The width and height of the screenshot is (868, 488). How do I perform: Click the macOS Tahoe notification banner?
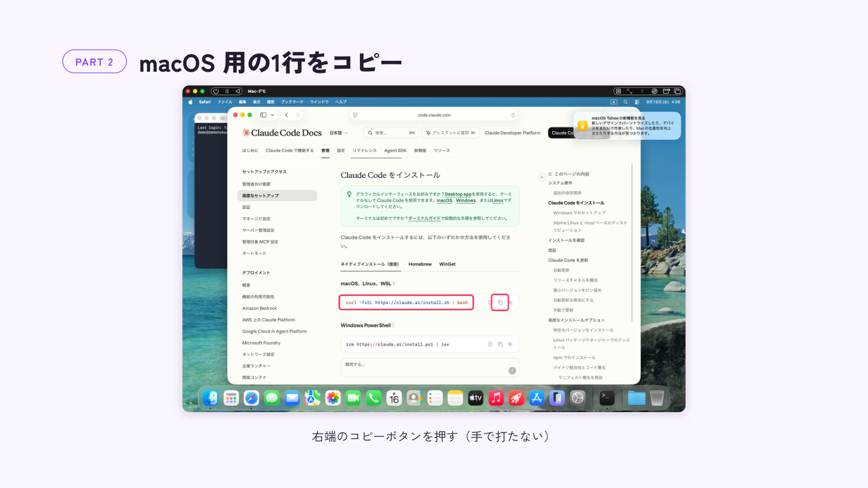627,125
